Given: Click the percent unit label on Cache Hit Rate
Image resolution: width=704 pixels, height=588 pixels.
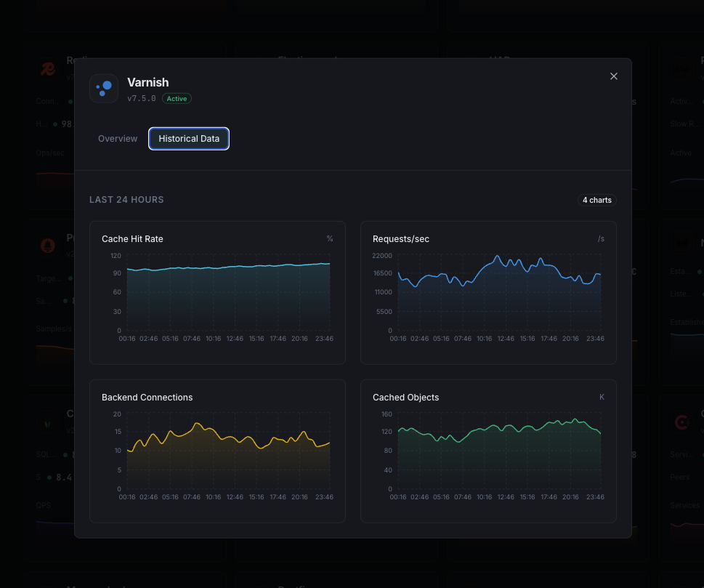Looking at the screenshot, I should [329, 238].
